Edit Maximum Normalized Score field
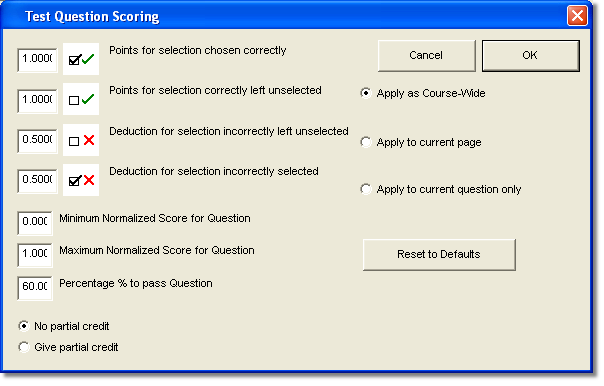 pyautogui.click(x=35, y=255)
